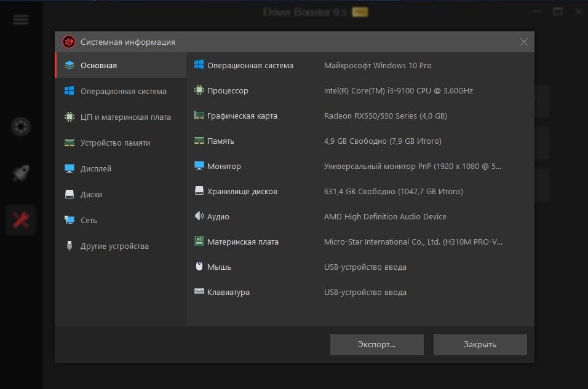The width and height of the screenshot is (588, 389).
Task: Click the mouse icon beside Мышь
Action: tap(199, 267)
